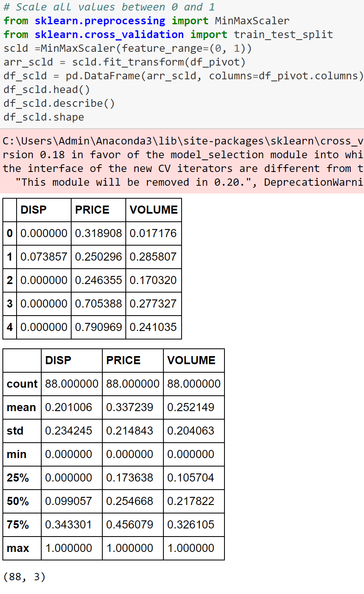Image resolution: width=364 pixels, height=594 pixels.
Task: Select the "75%" row label
Action: point(18,524)
